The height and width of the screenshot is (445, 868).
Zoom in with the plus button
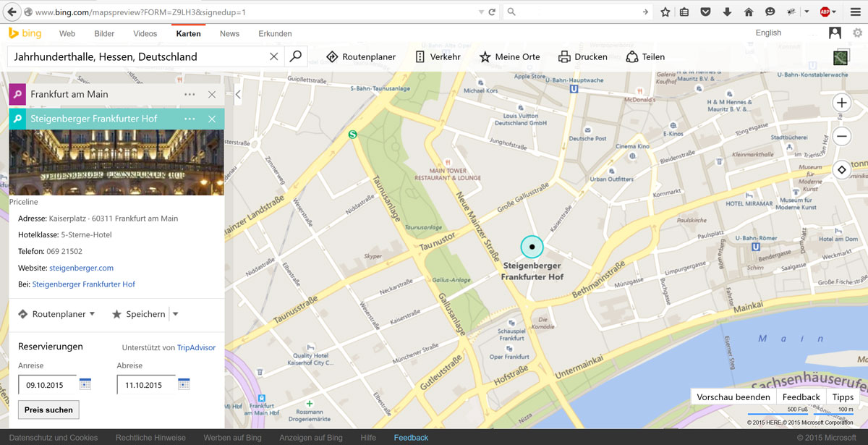tap(841, 103)
